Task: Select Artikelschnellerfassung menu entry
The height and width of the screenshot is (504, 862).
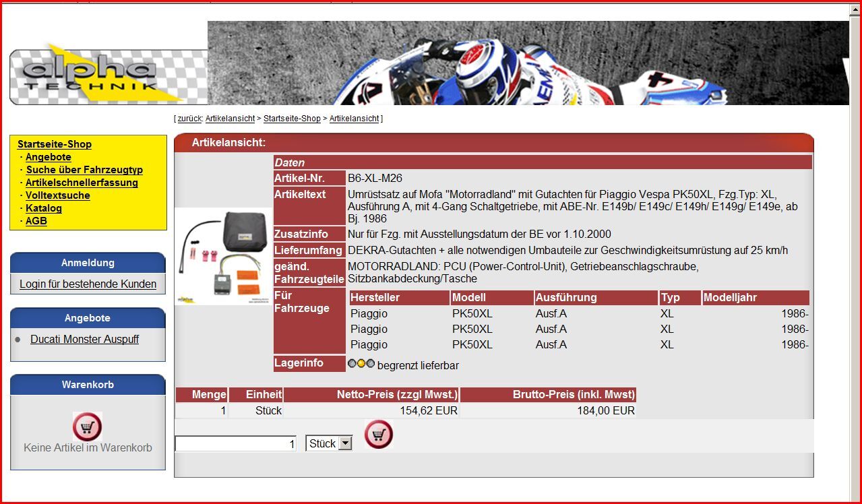Action: [82, 183]
